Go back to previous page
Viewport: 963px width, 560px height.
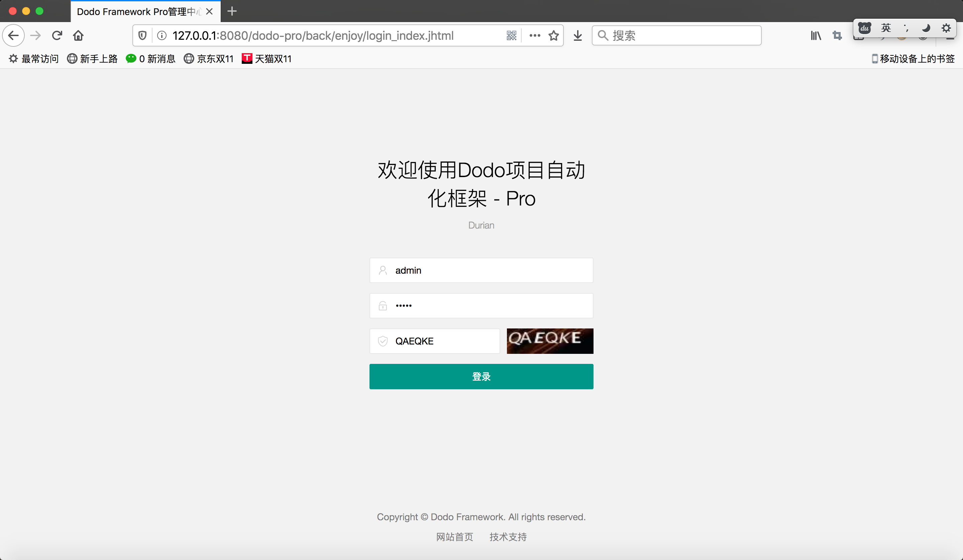(13, 35)
